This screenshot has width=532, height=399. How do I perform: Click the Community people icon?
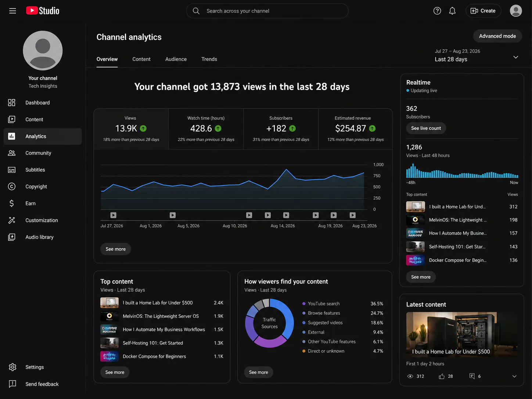pyautogui.click(x=12, y=153)
